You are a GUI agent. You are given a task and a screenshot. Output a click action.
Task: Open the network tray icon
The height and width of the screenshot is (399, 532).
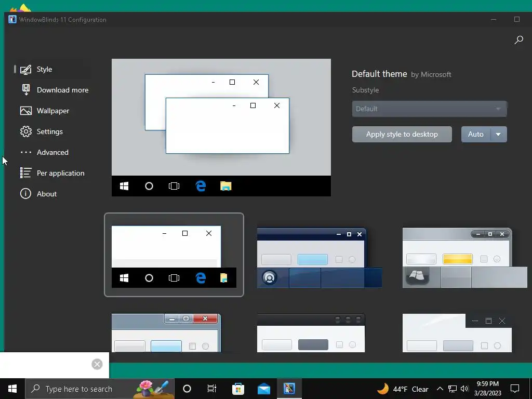point(453,389)
